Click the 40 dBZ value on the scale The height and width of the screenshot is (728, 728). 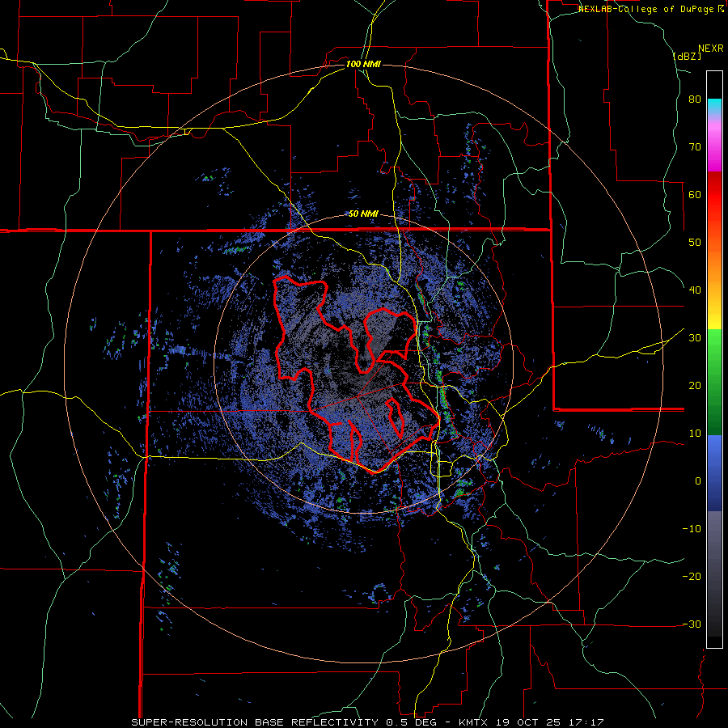[695, 290]
